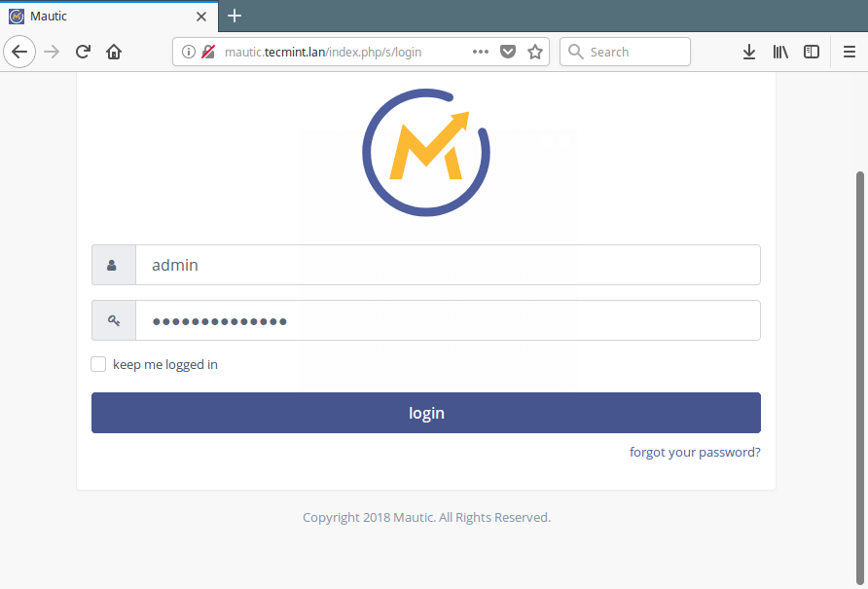Show site information icon in address bar
Viewport: 868px width, 589px height.
pyautogui.click(x=188, y=52)
